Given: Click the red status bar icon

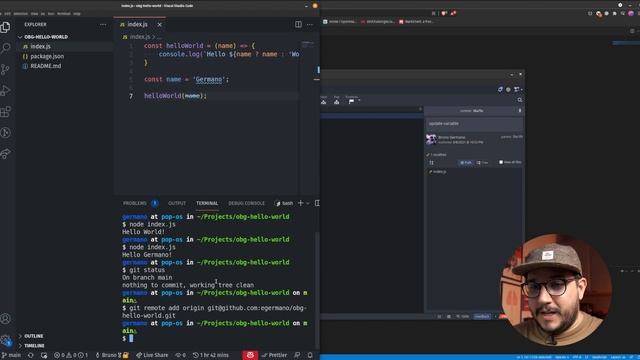Looking at the screenshot, I should click(x=250, y=355).
